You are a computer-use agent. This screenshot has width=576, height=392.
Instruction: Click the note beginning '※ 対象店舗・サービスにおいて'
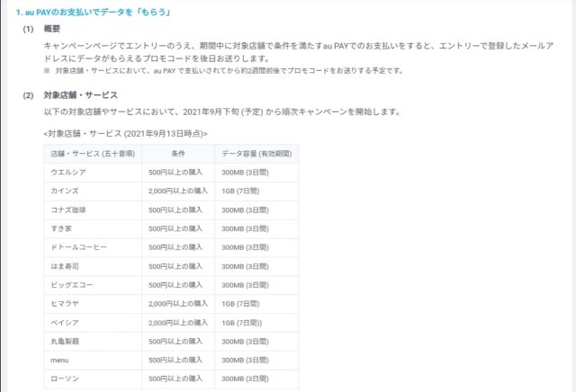(x=223, y=70)
